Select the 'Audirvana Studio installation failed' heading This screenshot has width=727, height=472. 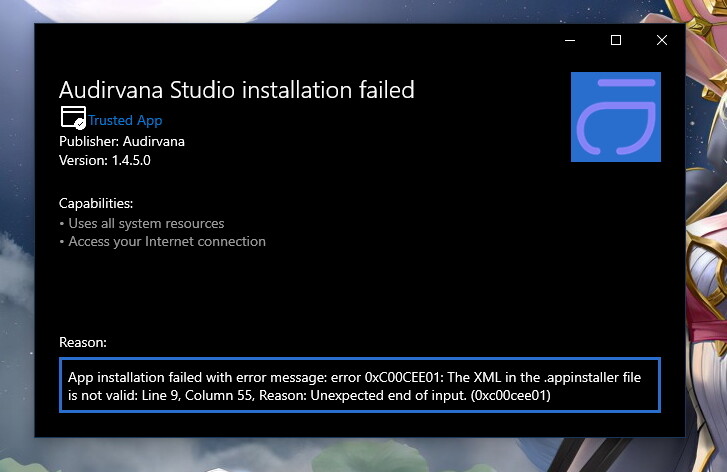tap(236, 90)
